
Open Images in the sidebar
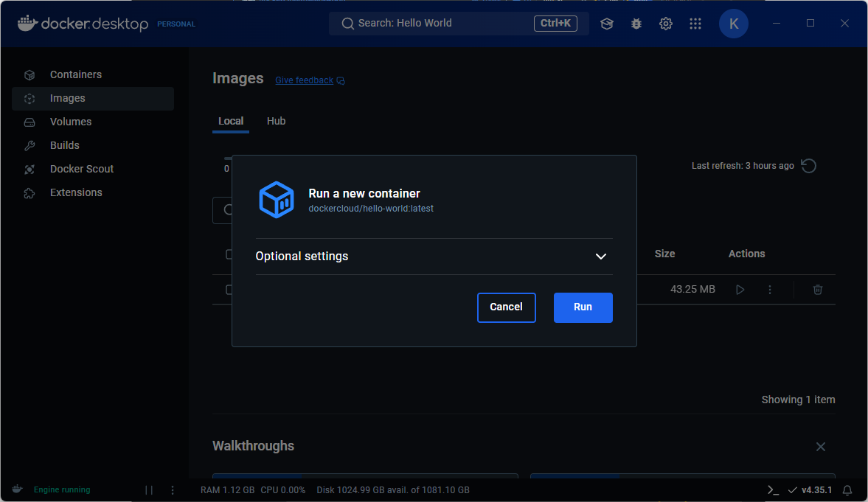pyautogui.click(x=93, y=99)
